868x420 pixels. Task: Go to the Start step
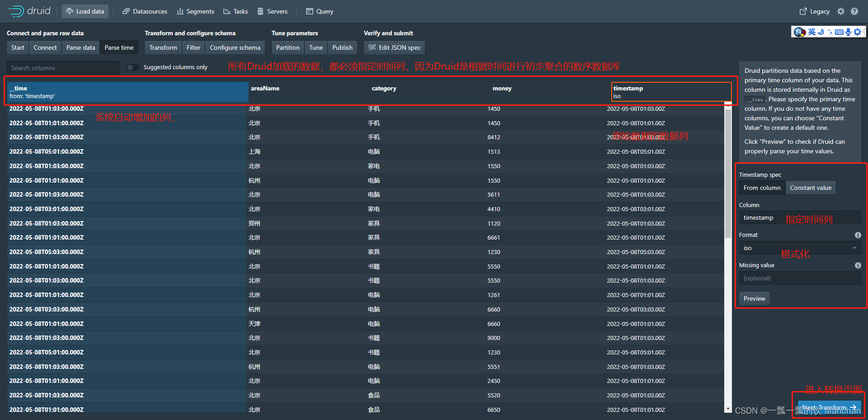point(18,47)
